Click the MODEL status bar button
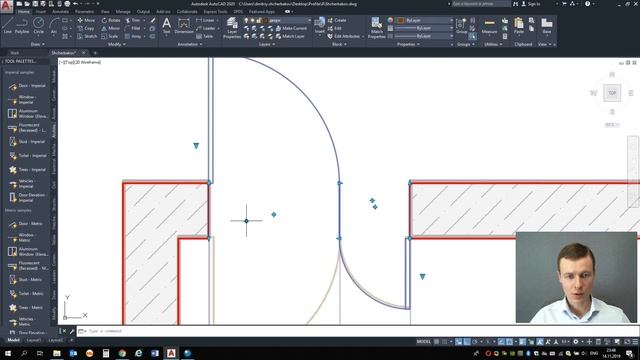 tap(423, 342)
